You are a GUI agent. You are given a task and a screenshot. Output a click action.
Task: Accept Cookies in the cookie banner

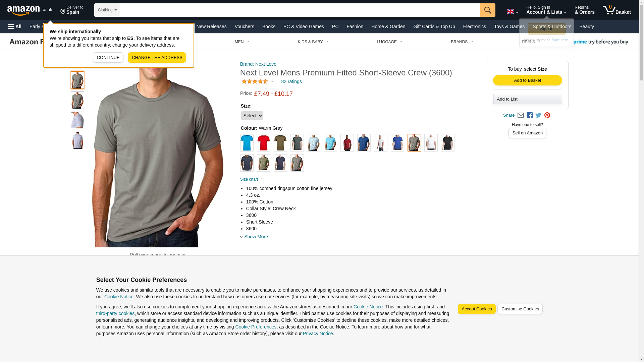coord(477,309)
